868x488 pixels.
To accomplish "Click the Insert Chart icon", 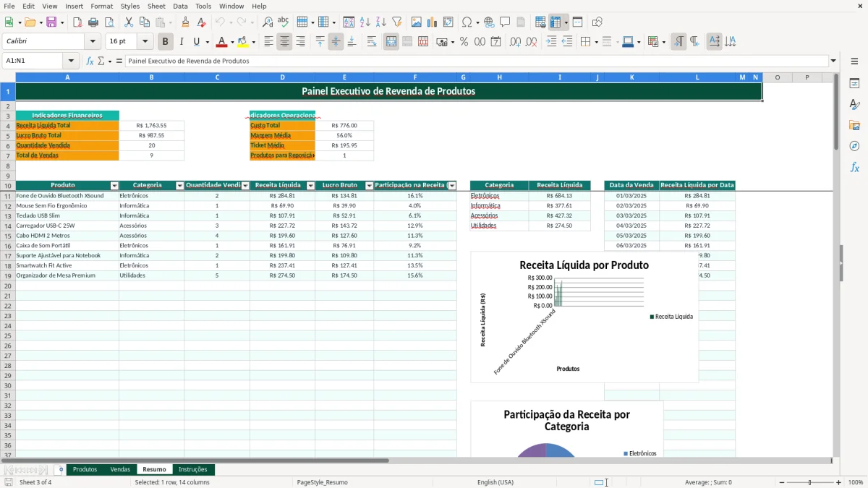I will (x=433, y=22).
